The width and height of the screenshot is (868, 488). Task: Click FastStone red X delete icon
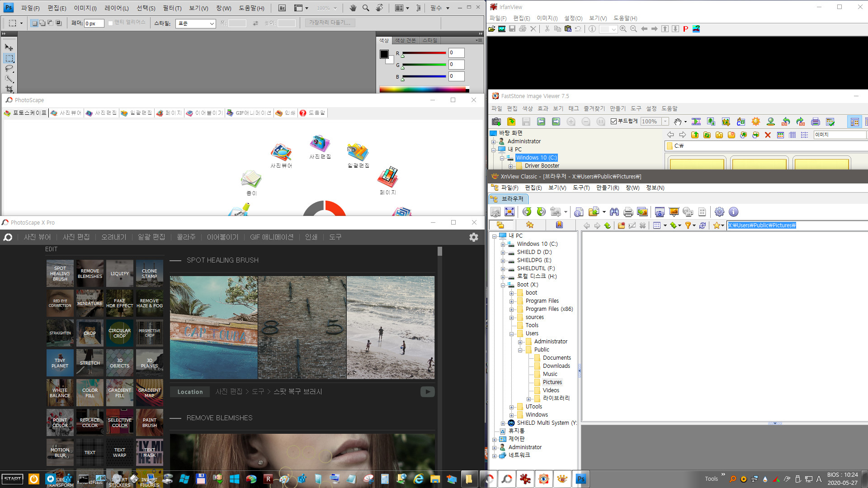coord(768,135)
